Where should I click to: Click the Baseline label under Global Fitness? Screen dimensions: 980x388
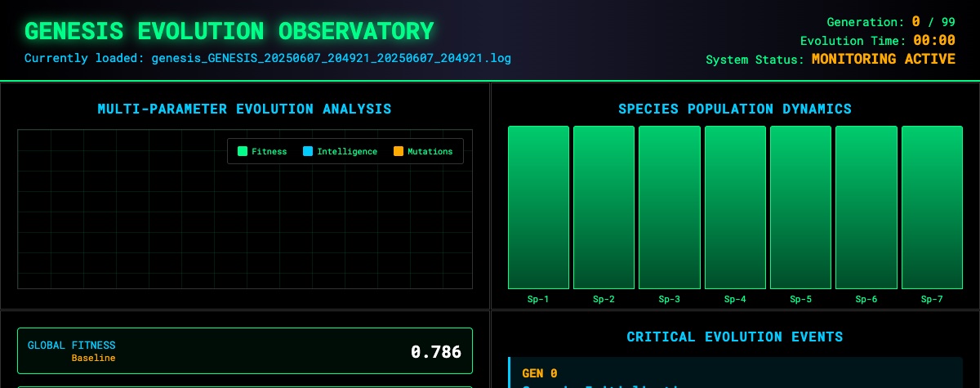coord(93,358)
